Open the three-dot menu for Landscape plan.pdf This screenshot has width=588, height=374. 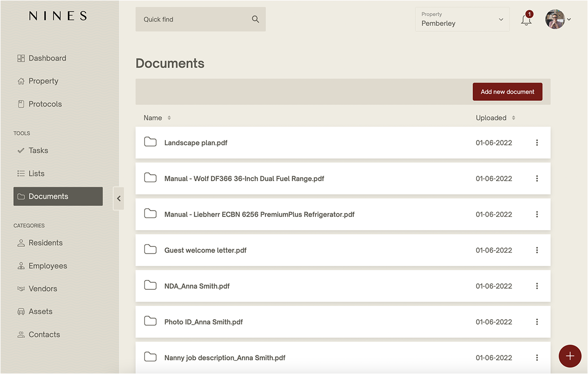537,142
